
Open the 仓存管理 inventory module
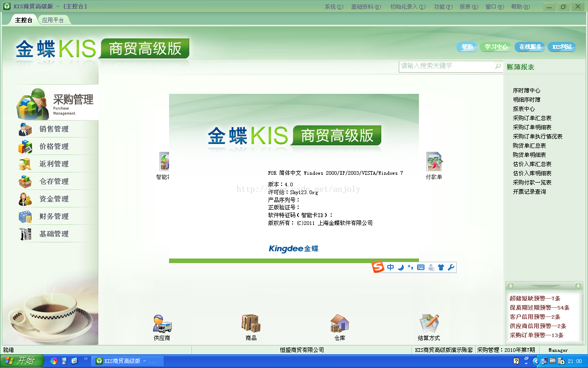coord(54,181)
